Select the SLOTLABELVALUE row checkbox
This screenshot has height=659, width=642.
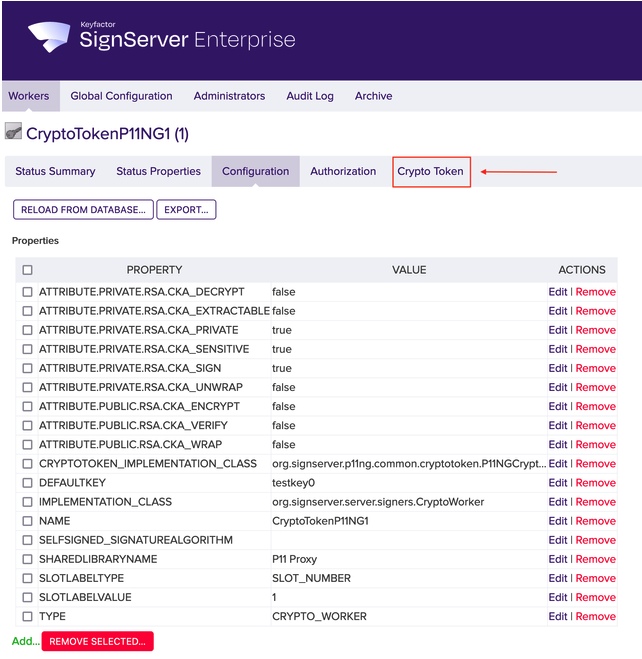tap(28, 597)
